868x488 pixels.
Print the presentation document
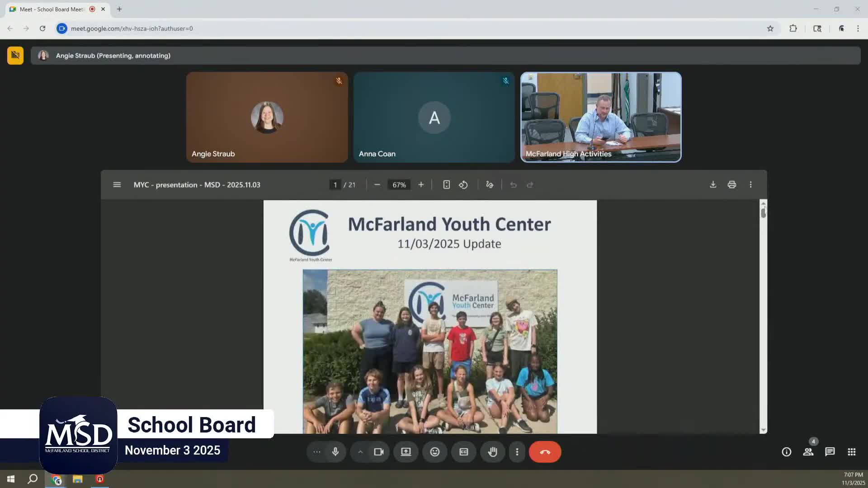pyautogui.click(x=732, y=184)
